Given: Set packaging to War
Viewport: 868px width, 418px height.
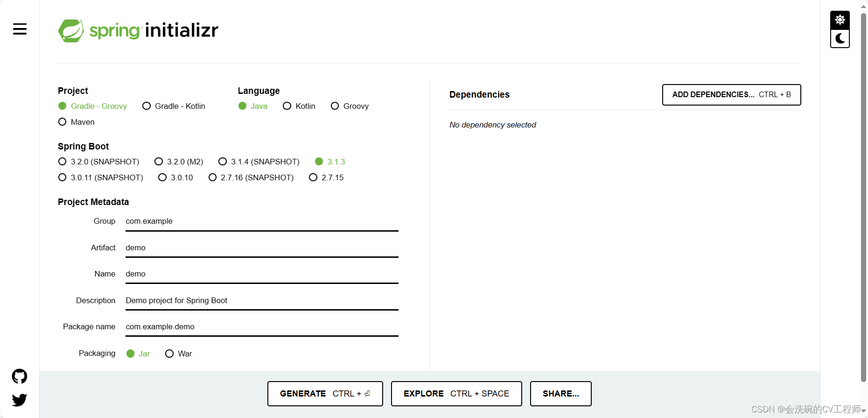Looking at the screenshot, I should pos(179,354).
